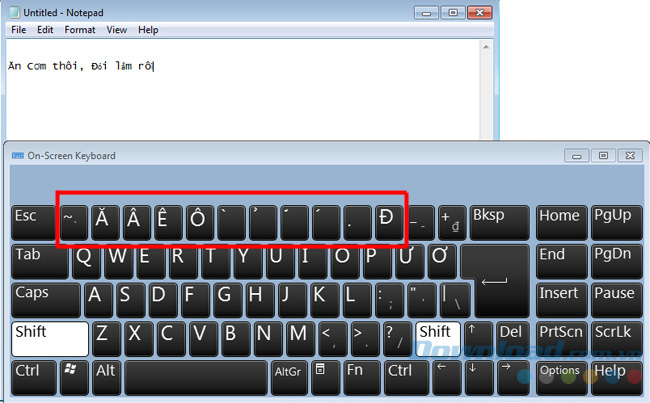Toggle the Fn key

362,377
